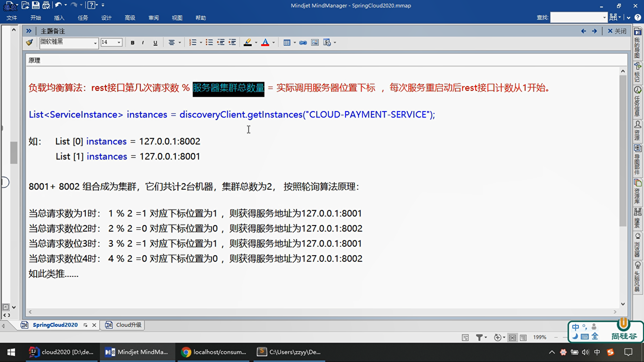Viewport: 644px width, 362px height.
Task: Open the 审阅 ribbon tab
Action: tap(154, 18)
